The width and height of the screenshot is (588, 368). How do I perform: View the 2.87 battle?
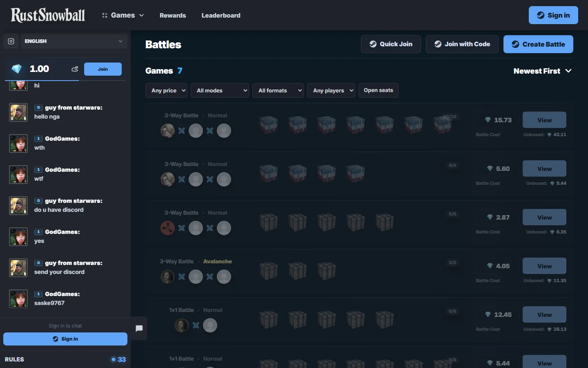point(544,218)
